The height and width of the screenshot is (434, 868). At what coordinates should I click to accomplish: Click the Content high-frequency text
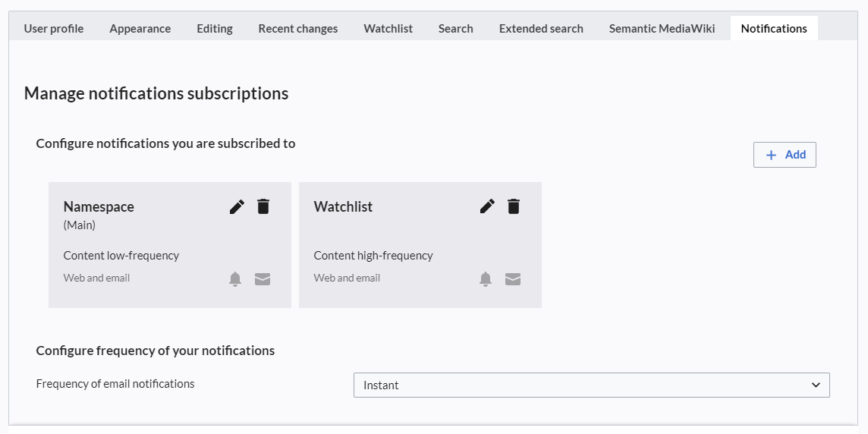click(x=373, y=255)
